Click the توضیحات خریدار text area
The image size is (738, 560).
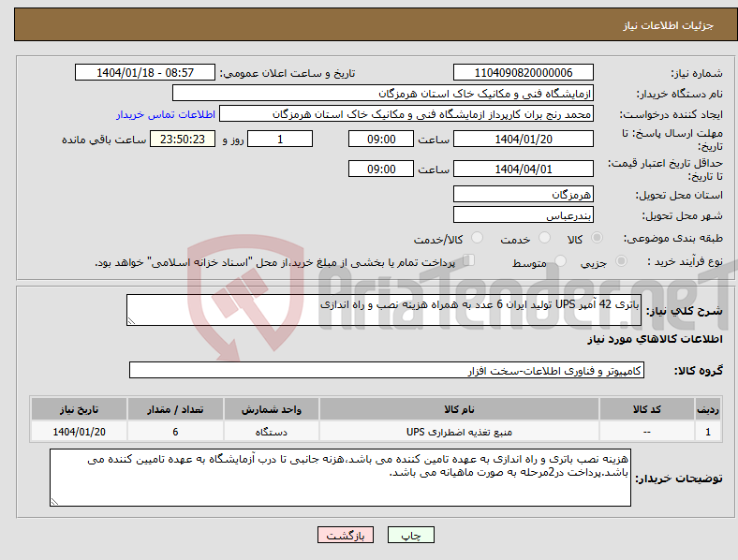[x=340, y=478]
